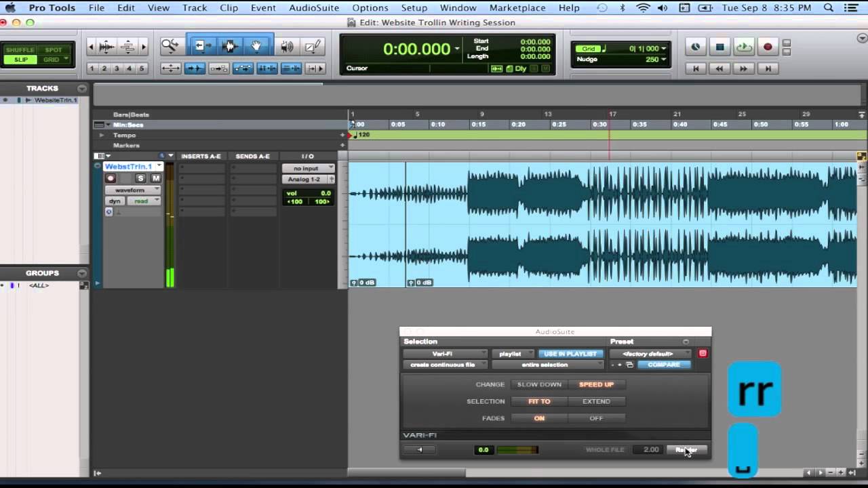Select the Scrubber speaker tool
The height and width of the screenshot is (488, 868).
[288, 46]
